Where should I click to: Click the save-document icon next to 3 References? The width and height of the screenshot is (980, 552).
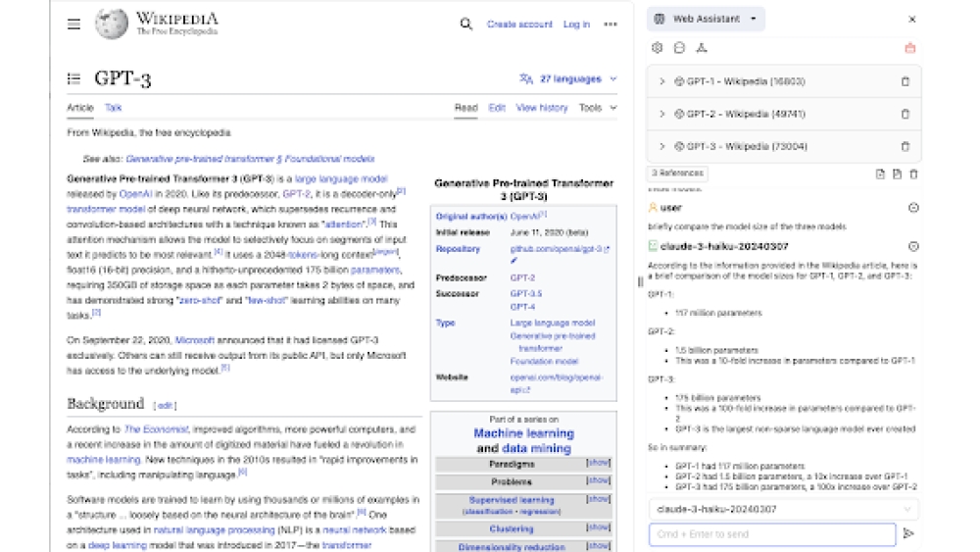click(897, 174)
